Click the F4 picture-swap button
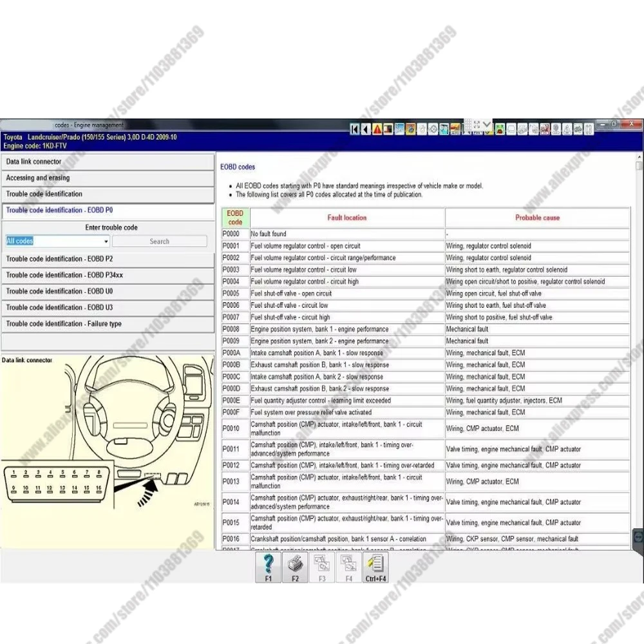The width and height of the screenshot is (644, 644). coord(348,567)
